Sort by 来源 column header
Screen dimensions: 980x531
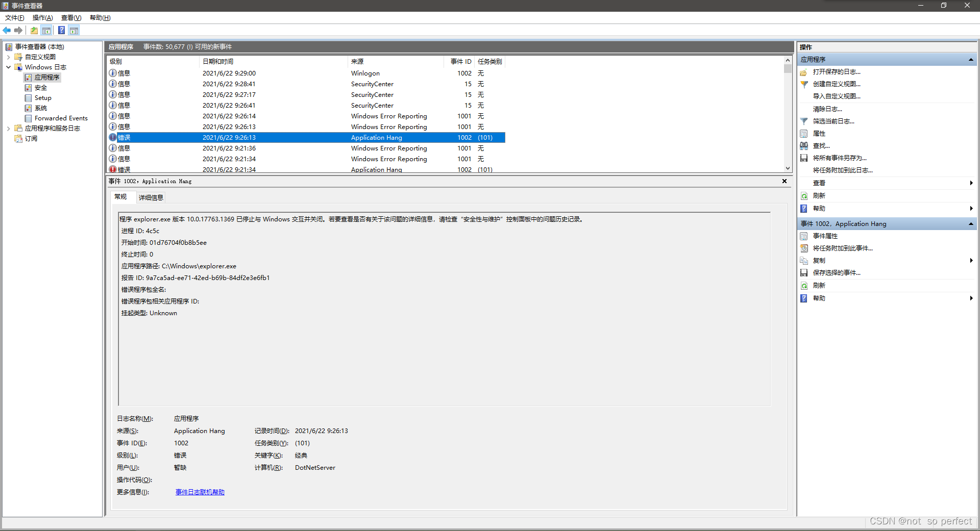pos(396,62)
